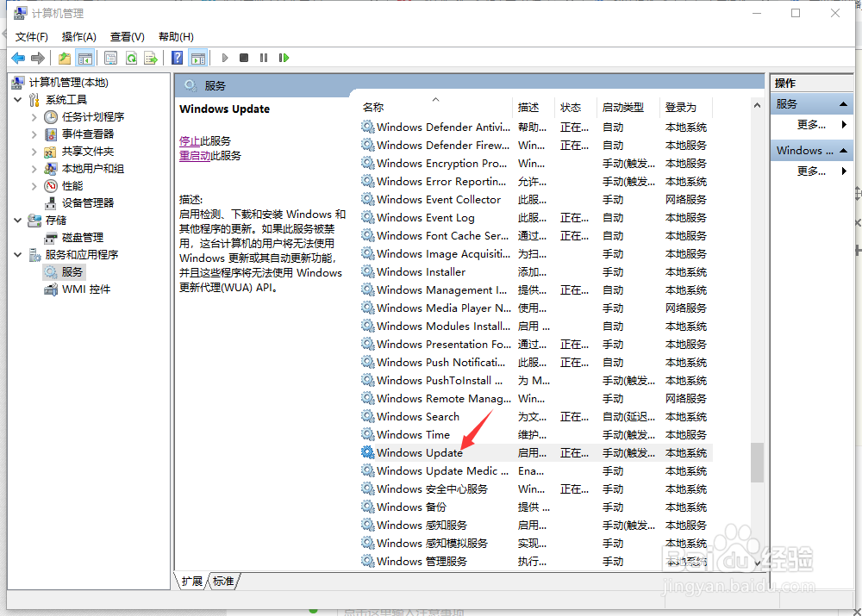Expand the 性能 node chevron
Viewport: 862px width, 616px height.
34,186
